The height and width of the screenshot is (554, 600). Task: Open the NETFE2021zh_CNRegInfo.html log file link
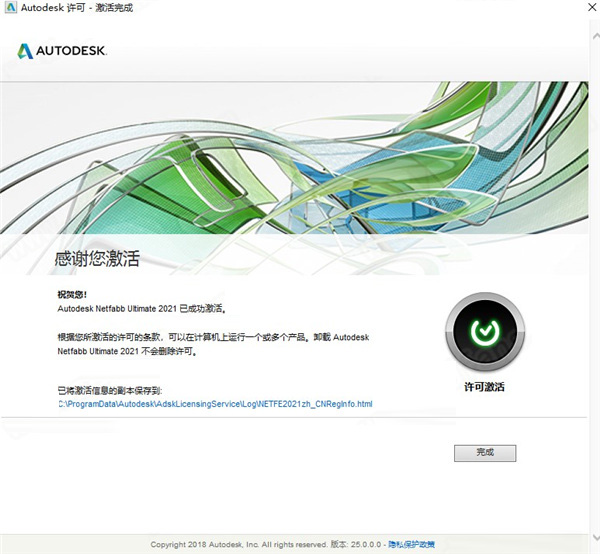(215, 404)
